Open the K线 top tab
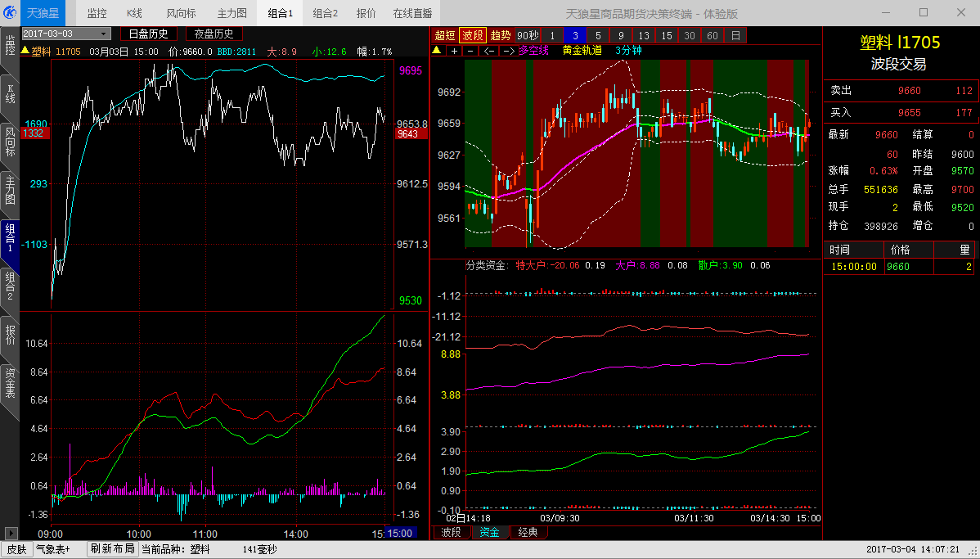The height and width of the screenshot is (559, 980). (134, 13)
